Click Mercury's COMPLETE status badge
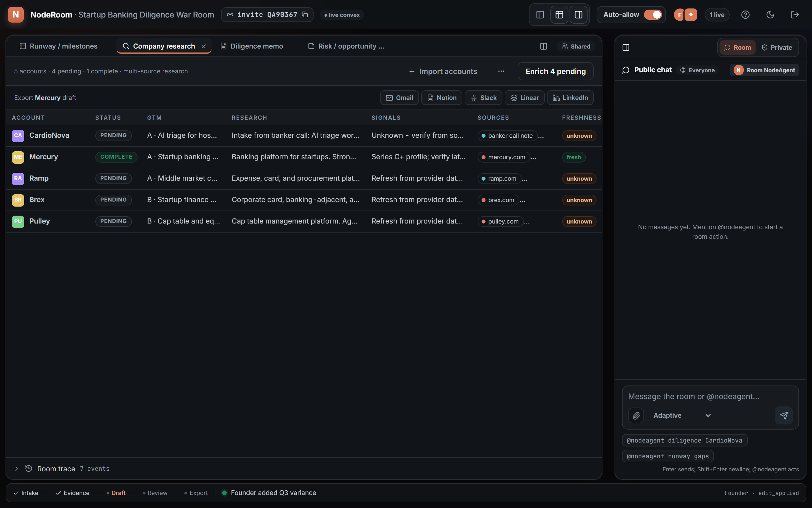Screen dimensions: 812x508 (116, 157)
